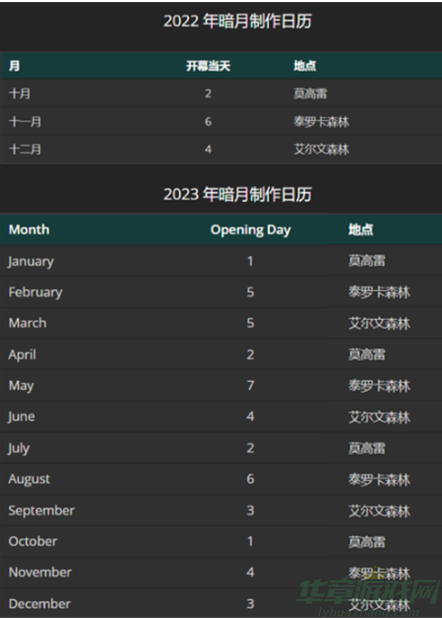442x619 pixels.
Task: Click the October month cell
Action: tap(33, 541)
